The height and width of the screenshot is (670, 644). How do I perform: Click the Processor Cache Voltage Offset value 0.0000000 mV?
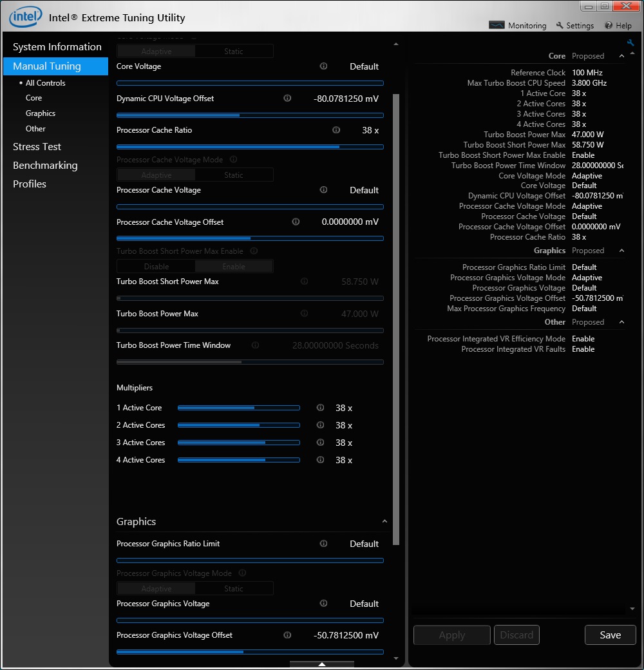350,222
